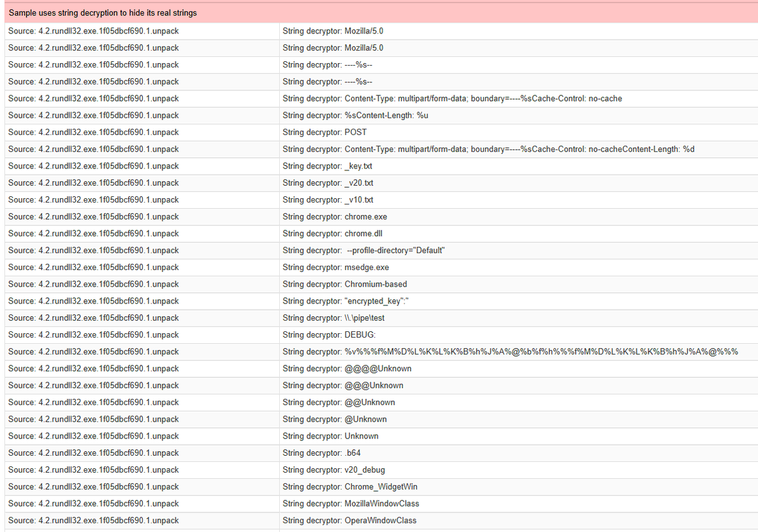758x532 pixels.
Task: Select the "encrypted_key":" string cell
Action: tap(519, 301)
